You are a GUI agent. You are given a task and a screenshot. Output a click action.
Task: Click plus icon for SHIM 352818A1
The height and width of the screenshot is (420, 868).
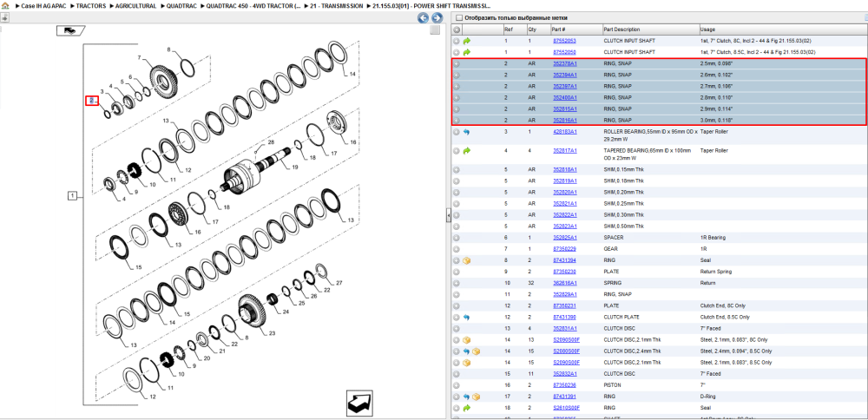457,169
